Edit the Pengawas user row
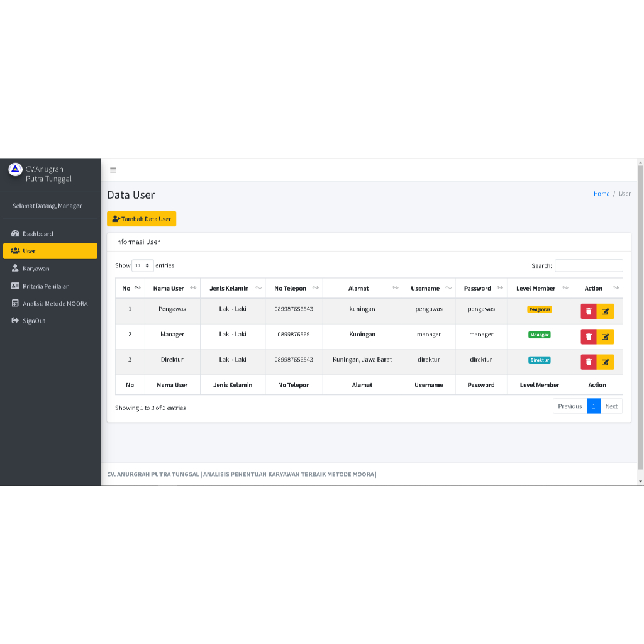Screen dimensions: 644x644 [x=606, y=311]
